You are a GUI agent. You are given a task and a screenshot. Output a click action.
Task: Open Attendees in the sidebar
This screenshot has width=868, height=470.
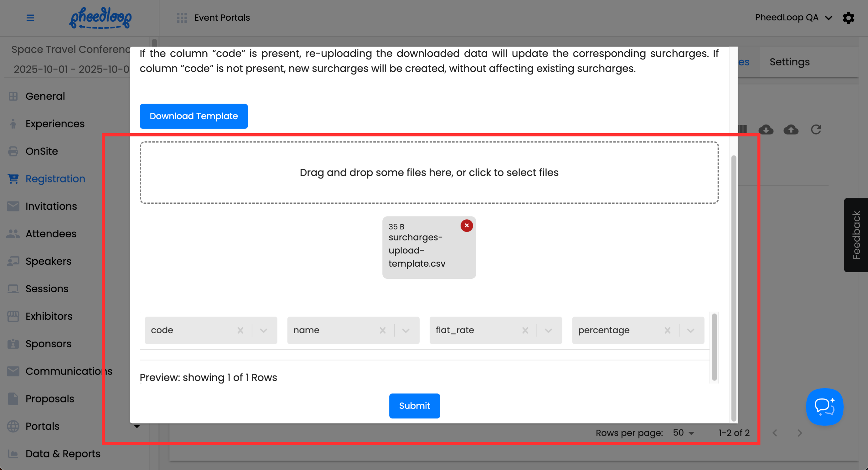pyautogui.click(x=51, y=234)
